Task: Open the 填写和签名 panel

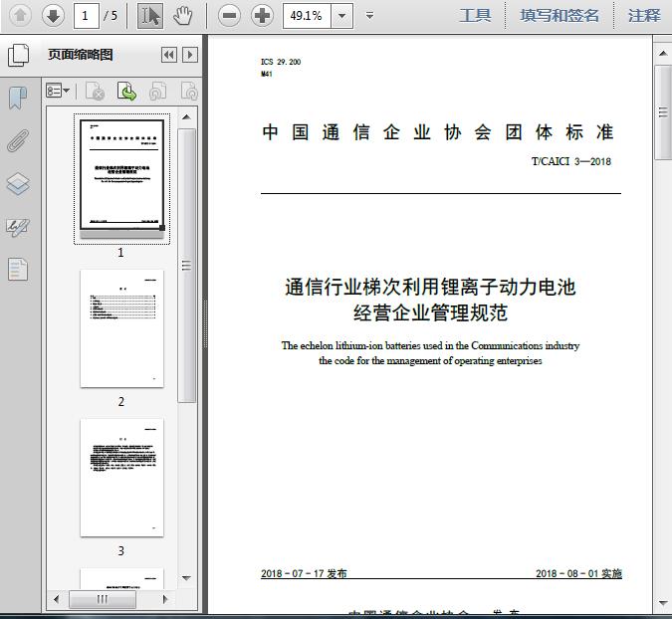Action: tap(560, 16)
